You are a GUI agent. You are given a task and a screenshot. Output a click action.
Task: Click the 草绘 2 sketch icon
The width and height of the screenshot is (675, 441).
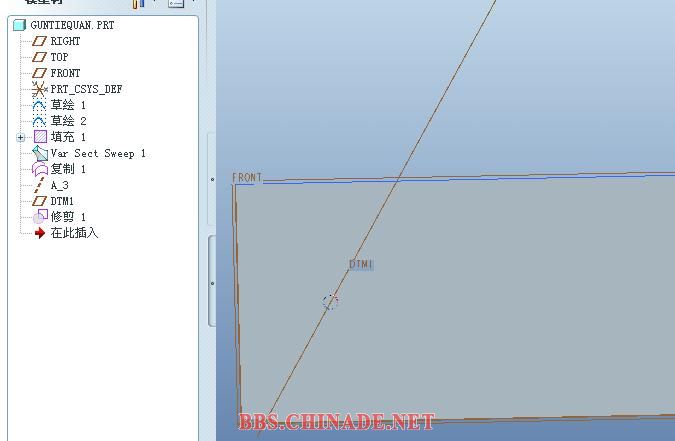pyautogui.click(x=39, y=121)
